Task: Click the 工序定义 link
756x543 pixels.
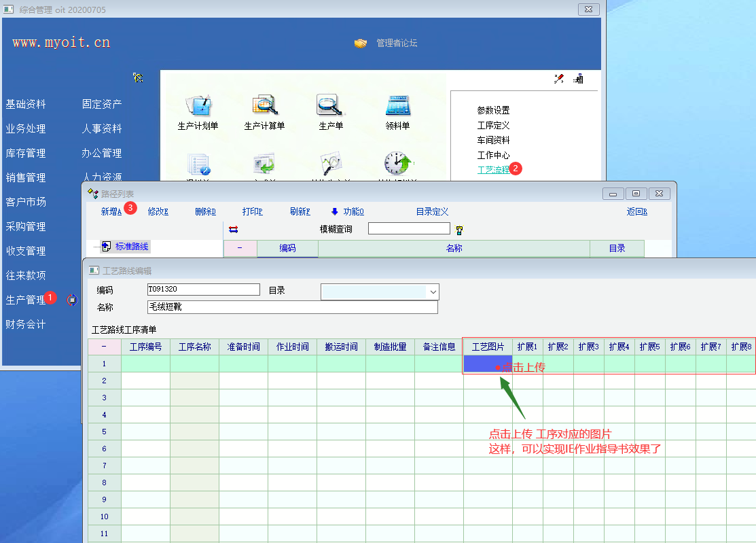Action: 493,125
